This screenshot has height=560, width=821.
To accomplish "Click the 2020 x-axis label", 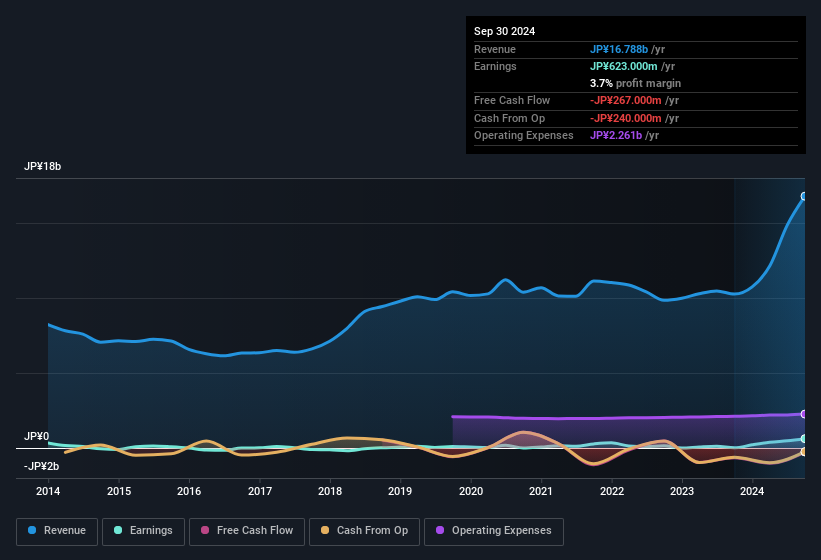I will coord(471,491).
